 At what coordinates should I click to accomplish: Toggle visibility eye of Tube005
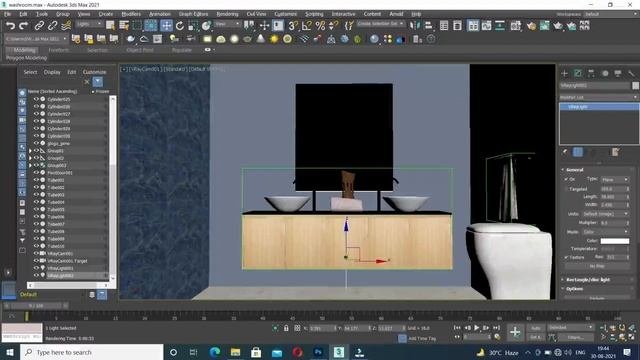(x=36, y=209)
